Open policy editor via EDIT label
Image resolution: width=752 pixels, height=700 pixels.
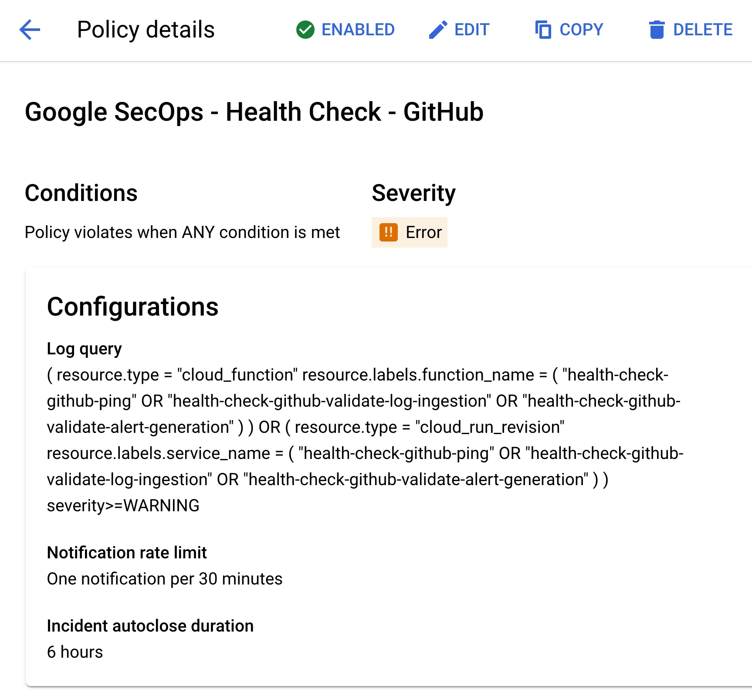coord(472,30)
